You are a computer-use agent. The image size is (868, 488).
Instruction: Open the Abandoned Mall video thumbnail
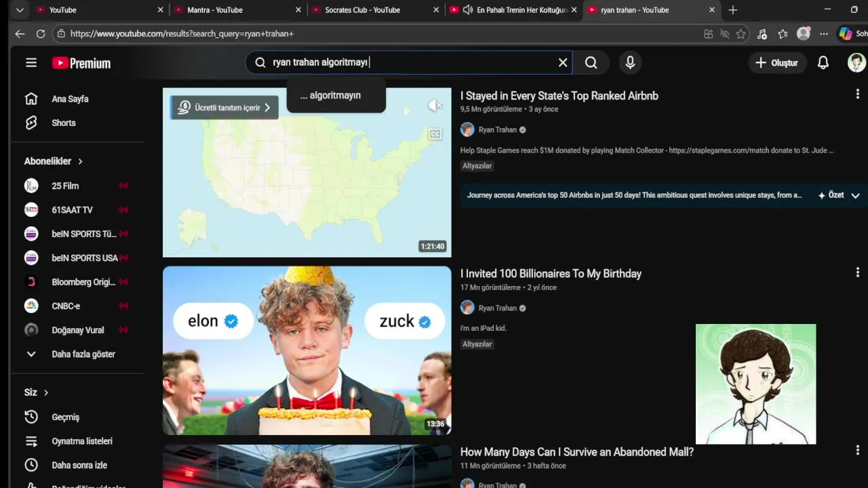(307, 466)
